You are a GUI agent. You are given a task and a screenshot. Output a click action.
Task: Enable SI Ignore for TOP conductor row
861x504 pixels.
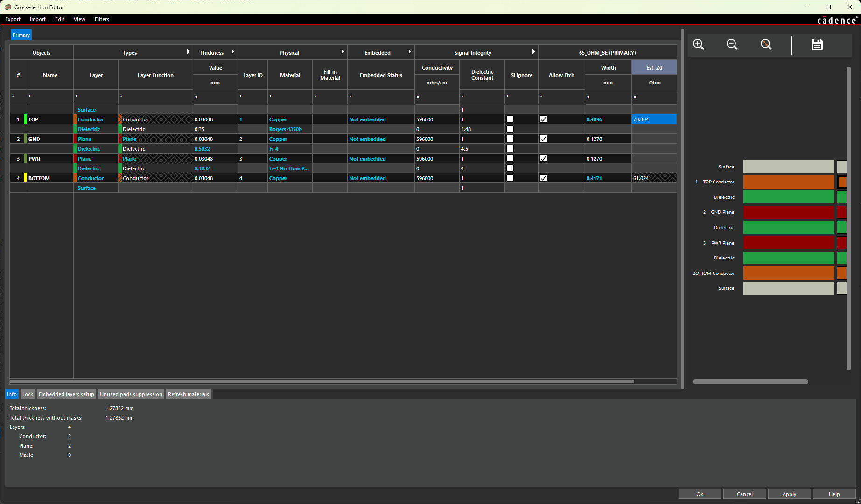[510, 119]
